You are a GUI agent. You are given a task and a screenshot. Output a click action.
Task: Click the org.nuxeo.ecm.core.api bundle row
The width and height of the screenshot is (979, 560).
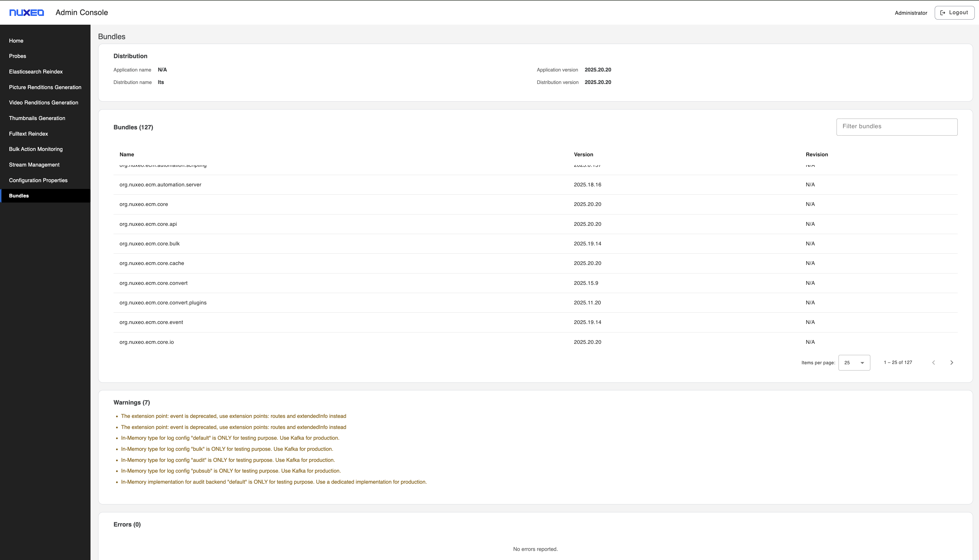(535, 224)
